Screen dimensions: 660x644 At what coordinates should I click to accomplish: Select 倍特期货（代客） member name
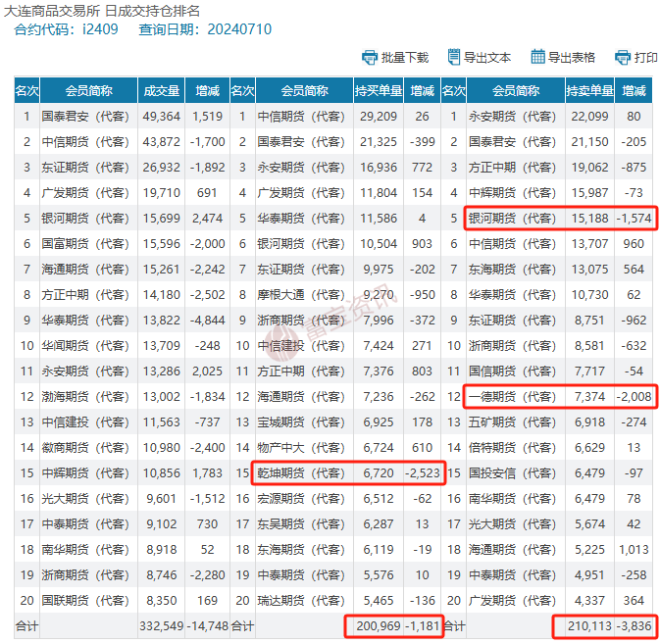pyautogui.click(x=512, y=448)
